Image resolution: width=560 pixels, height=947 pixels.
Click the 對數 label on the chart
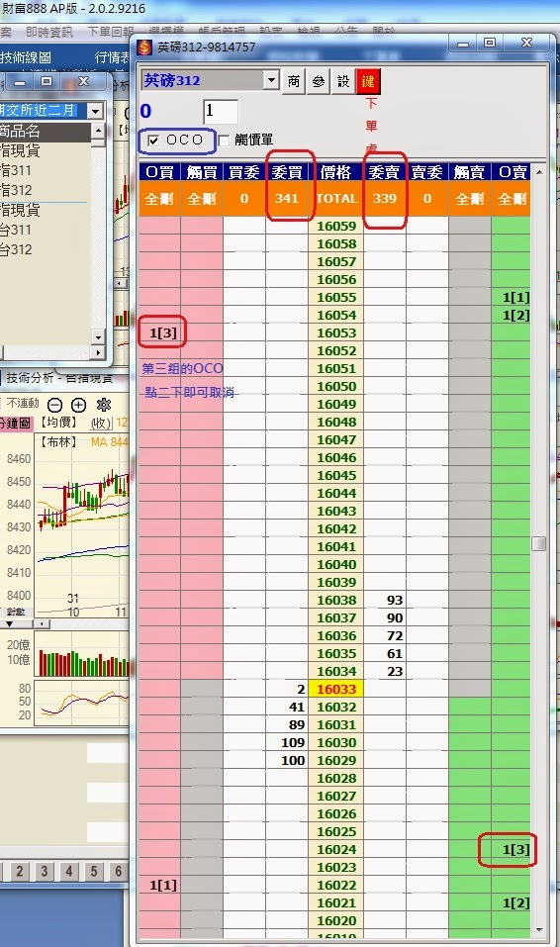point(16,612)
